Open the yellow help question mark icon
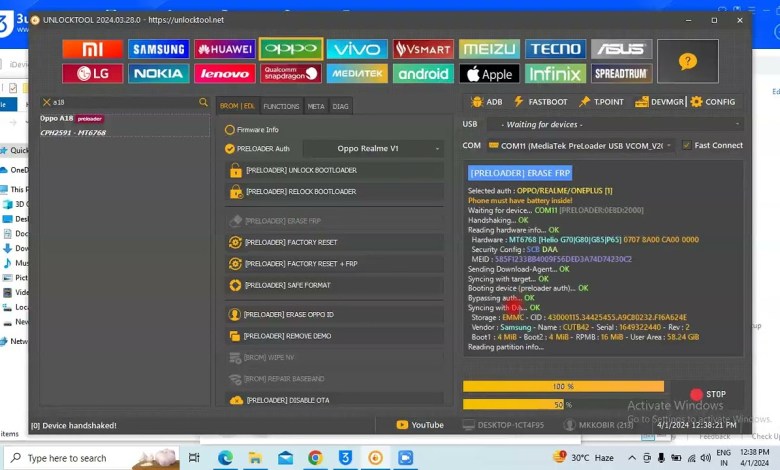780x470 pixels. click(687, 61)
